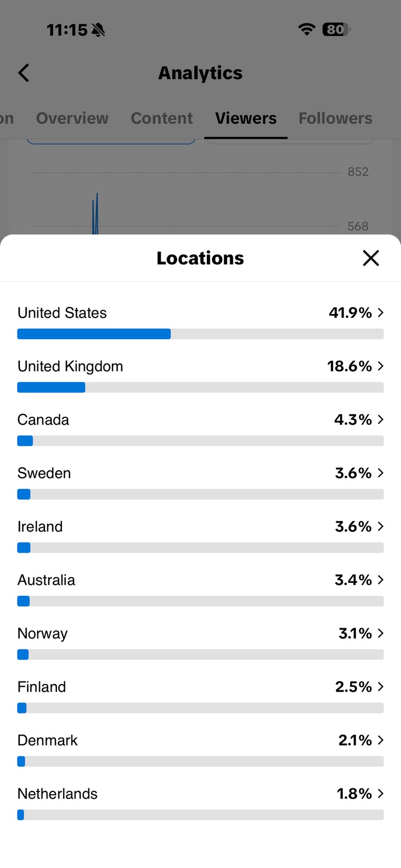Viewport: 401px width, 868px height.
Task: Tap the viewers chart spike behind the sheet
Action: pos(96,214)
